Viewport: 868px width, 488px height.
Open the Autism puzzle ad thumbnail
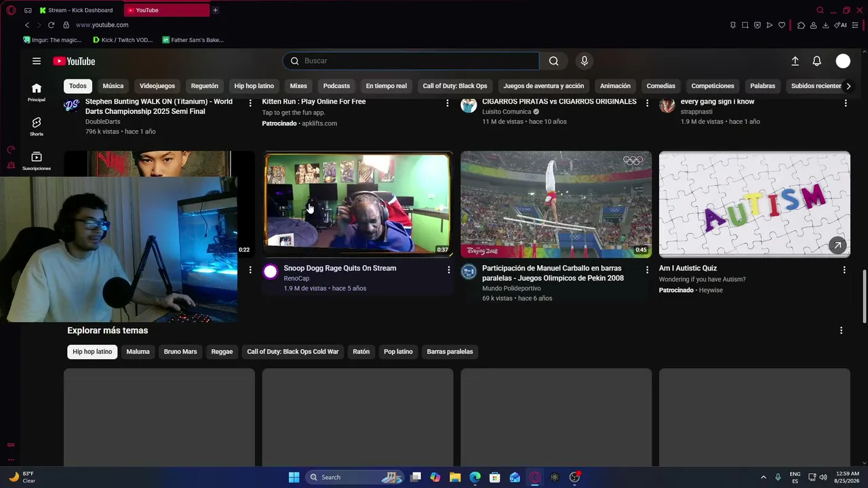(754, 204)
